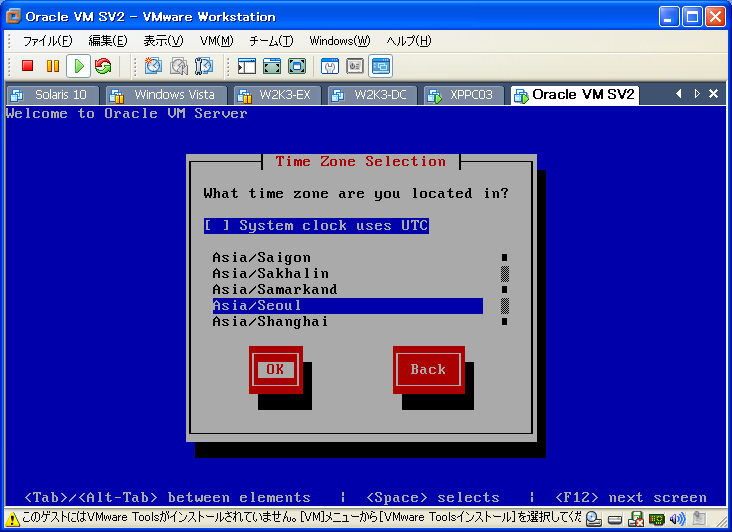Select Asia/Shanghai in the time zone list
Image resolution: width=732 pixels, height=532 pixels.
[x=348, y=322]
